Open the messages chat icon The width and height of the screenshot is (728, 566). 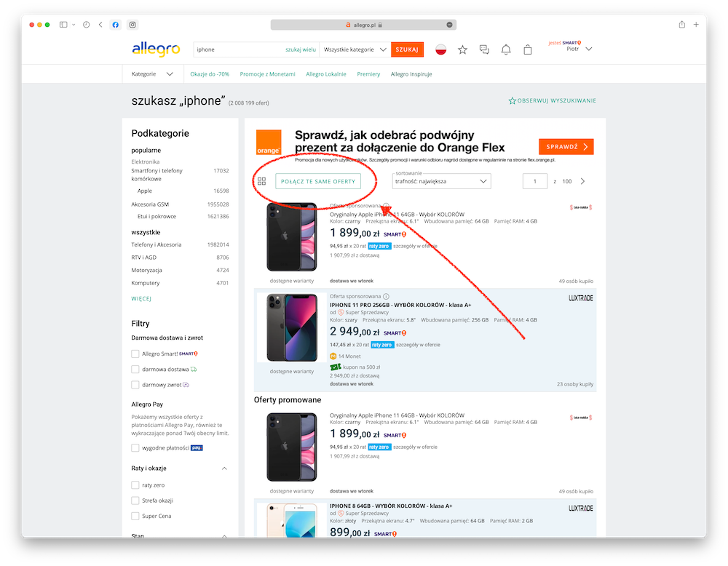(x=484, y=49)
